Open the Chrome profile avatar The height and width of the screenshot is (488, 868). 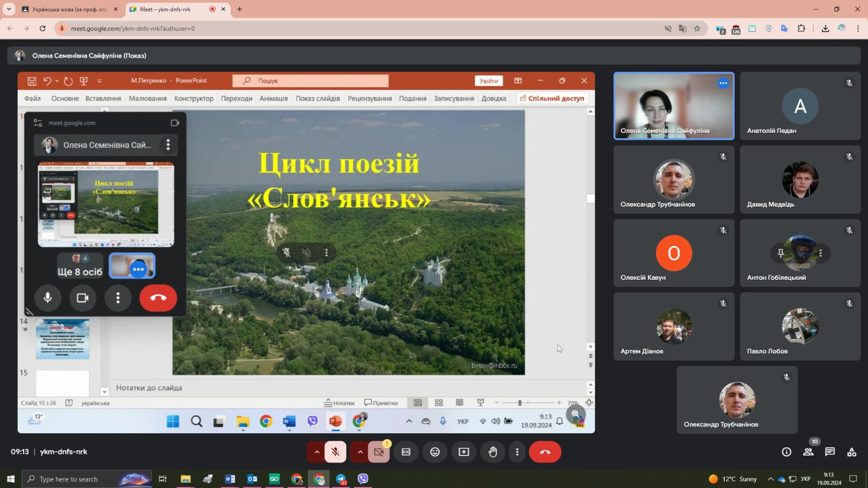[x=842, y=28]
